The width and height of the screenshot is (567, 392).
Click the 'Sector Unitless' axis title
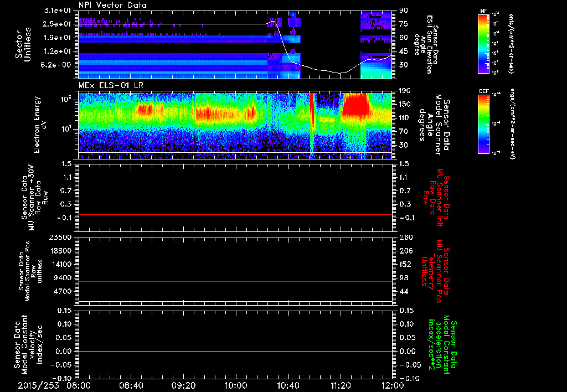click(23, 44)
